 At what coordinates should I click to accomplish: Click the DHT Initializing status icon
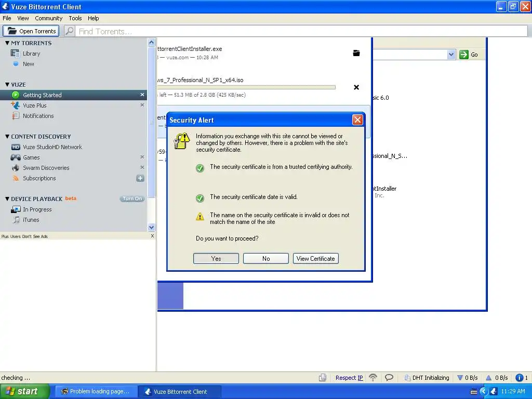tap(407, 378)
